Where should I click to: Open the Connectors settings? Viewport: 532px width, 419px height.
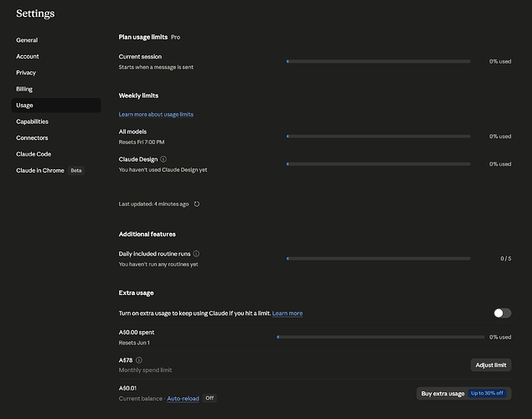coord(32,137)
